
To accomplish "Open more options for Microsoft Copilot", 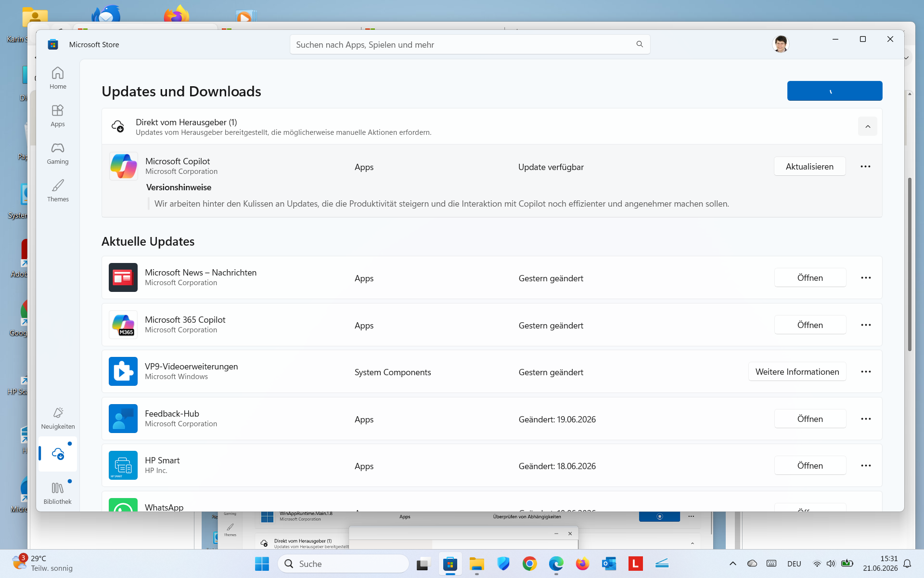I will [865, 167].
